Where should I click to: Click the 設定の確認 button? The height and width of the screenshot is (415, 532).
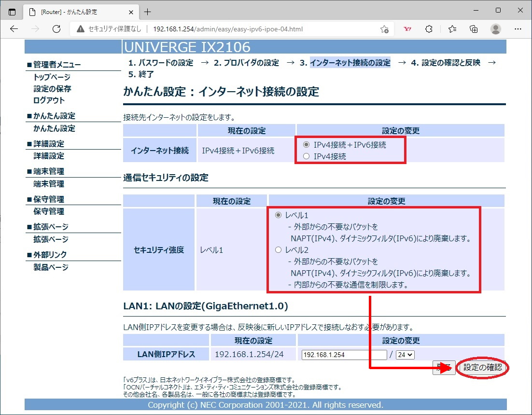(482, 367)
